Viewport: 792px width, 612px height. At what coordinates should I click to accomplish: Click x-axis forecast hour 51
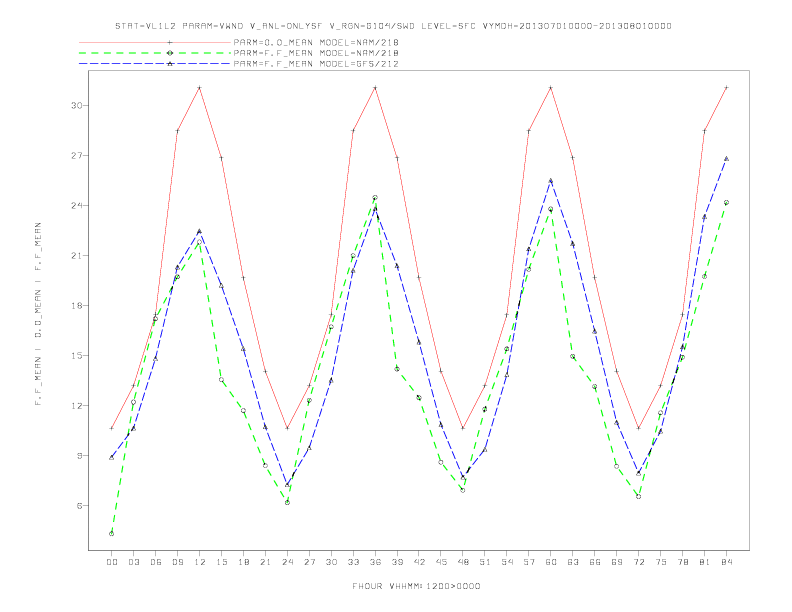[x=485, y=562]
